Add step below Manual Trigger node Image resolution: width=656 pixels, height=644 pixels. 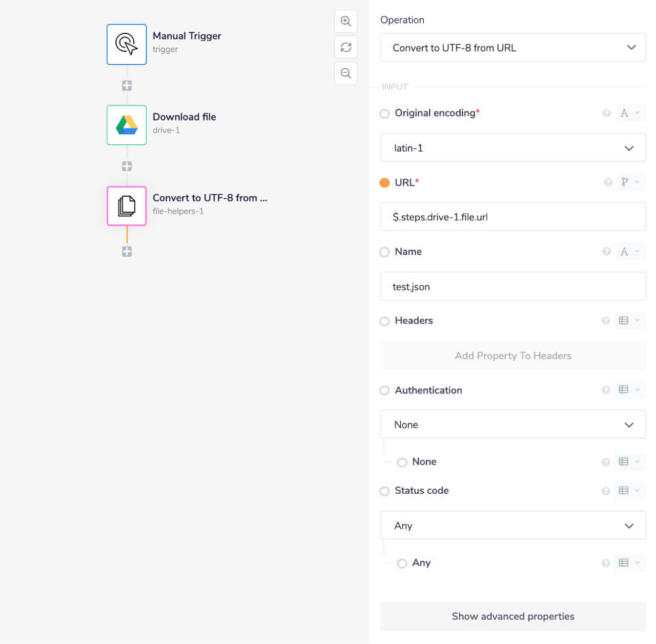pyautogui.click(x=127, y=85)
